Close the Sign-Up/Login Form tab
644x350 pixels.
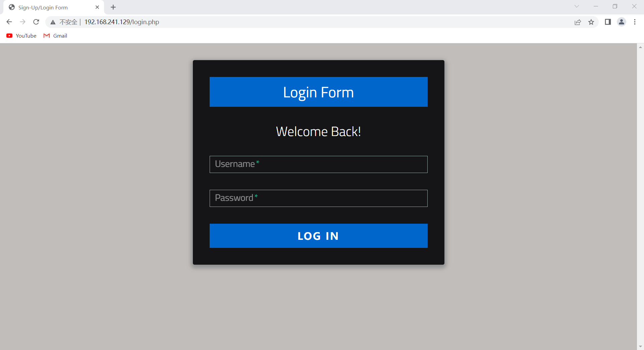(97, 7)
